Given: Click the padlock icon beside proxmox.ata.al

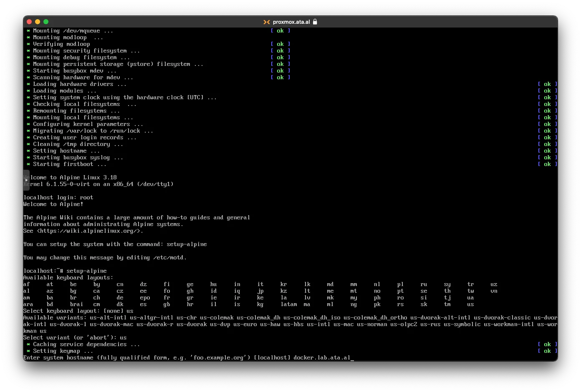Looking at the screenshot, I should 315,22.
